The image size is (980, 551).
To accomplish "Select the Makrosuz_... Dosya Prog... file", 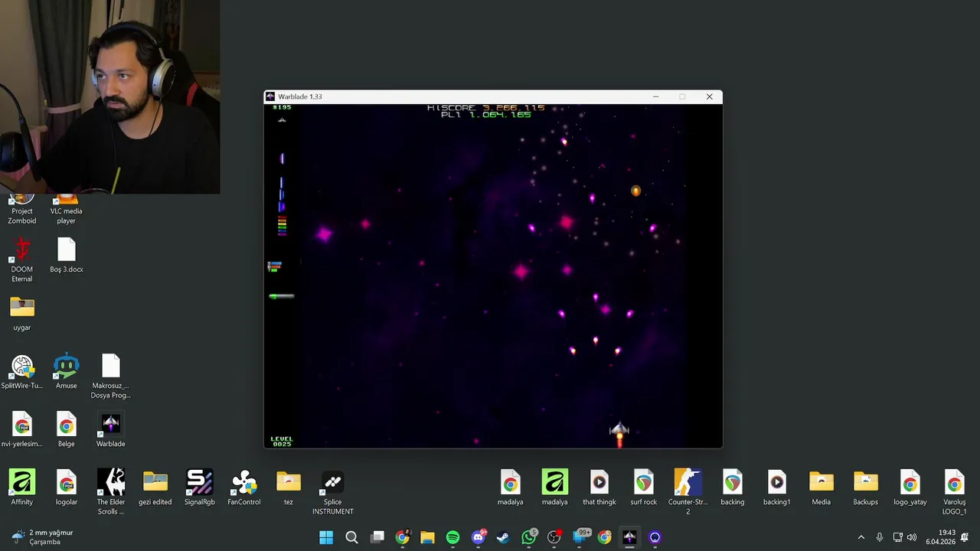I will coord(111,377).
